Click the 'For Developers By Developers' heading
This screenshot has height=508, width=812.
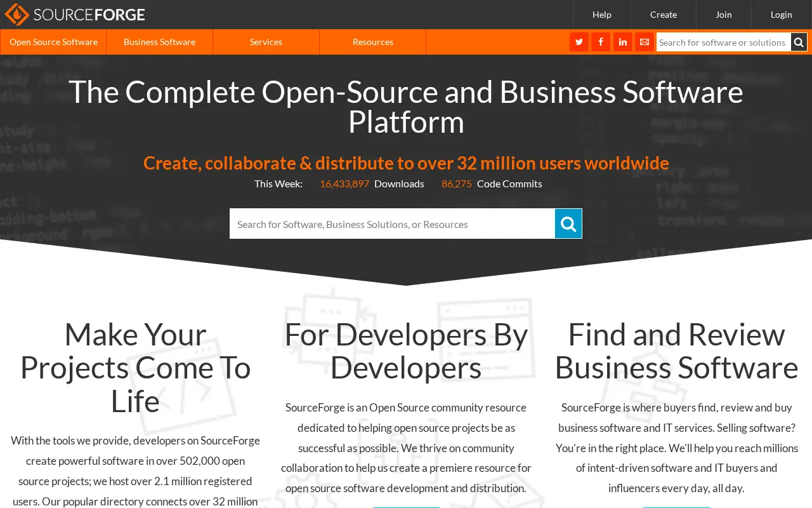406,351
